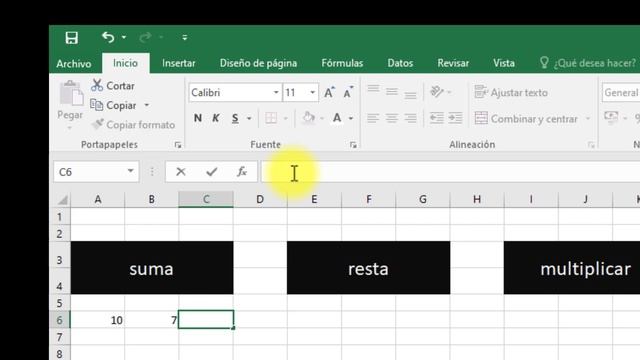Screen dimensions: 640x360
Task: Click the cell containing 7
Action: [151, 320]
